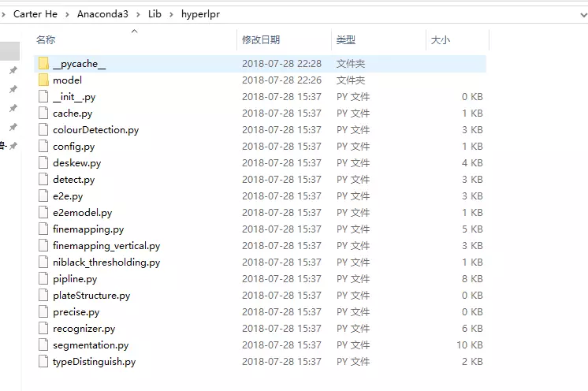Expand the chevron between Lib and hyperlpr
The height and width of the screenshot is (391, 588).
coord(171,14)
